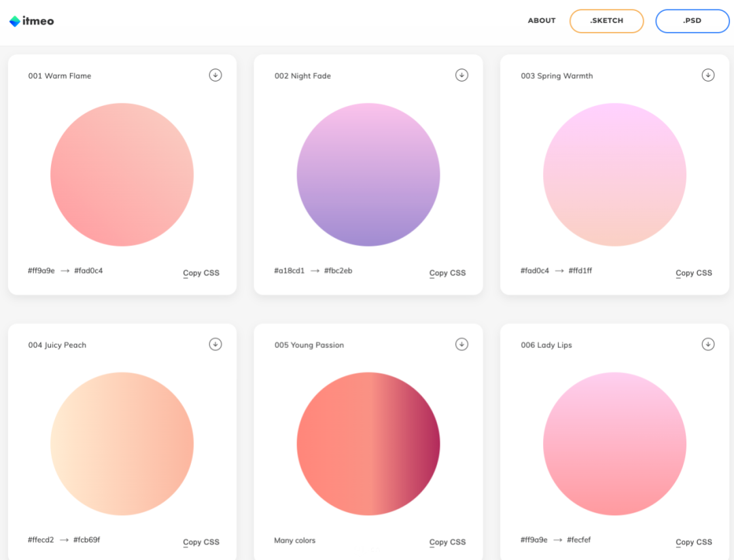734x560 pixels.
Task: Open the About page
Action: [542, 20]
